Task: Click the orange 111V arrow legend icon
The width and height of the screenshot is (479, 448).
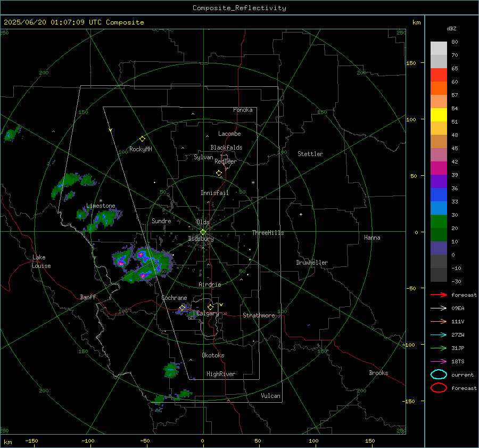Action: 439,321
